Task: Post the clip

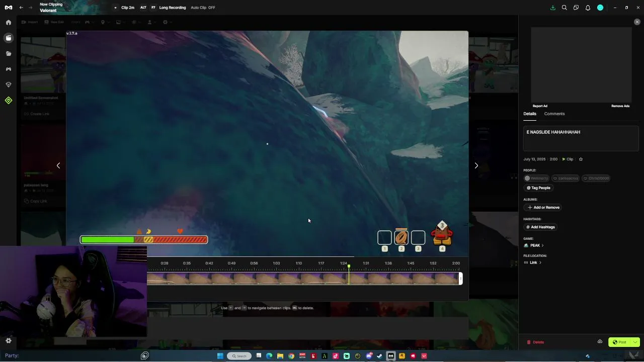Action: [x=620, y=342]
